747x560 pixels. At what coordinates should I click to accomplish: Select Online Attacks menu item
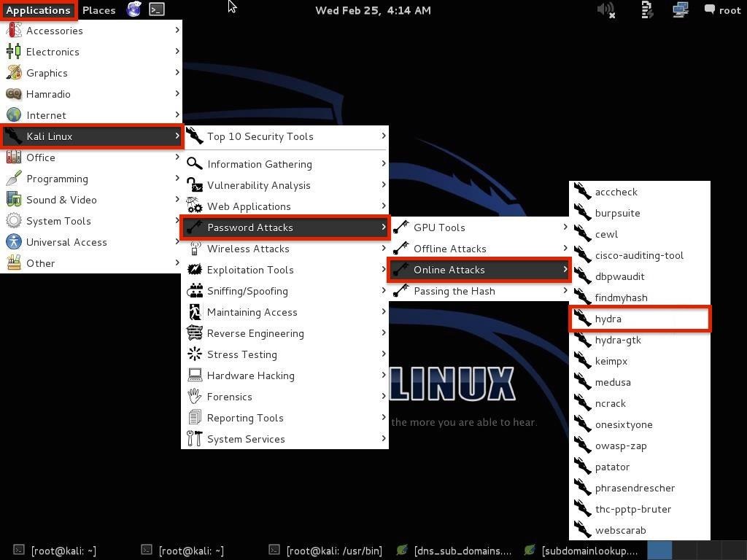[479, 270]
